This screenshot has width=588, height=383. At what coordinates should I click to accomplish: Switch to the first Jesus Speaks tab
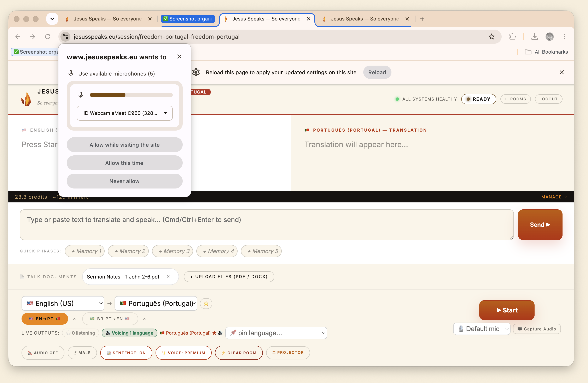[107, 19]
